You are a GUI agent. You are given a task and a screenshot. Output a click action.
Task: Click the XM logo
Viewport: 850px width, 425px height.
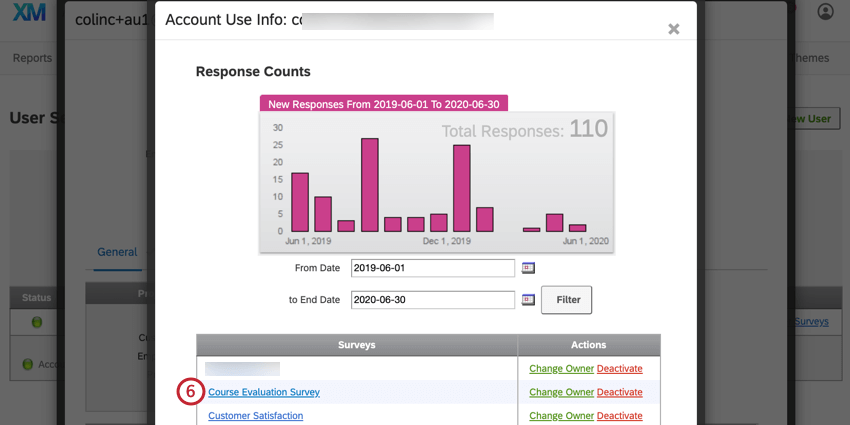click(x=30, y=13)
